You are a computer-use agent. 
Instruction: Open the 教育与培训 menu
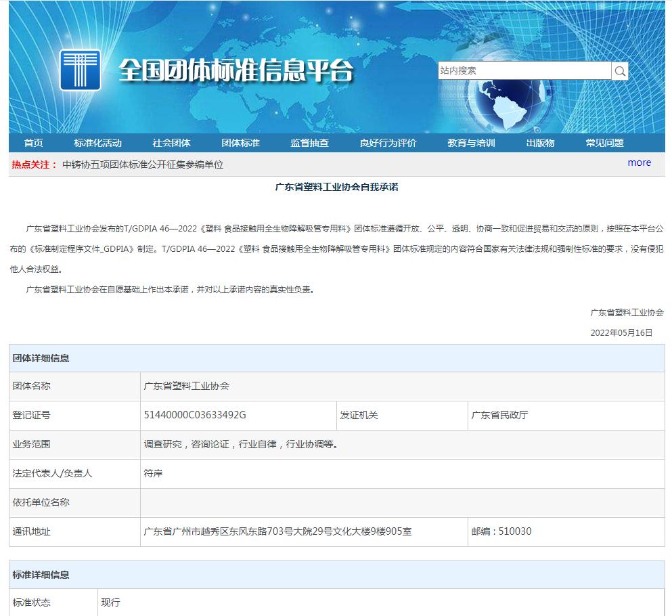click(x=471, y=143)
